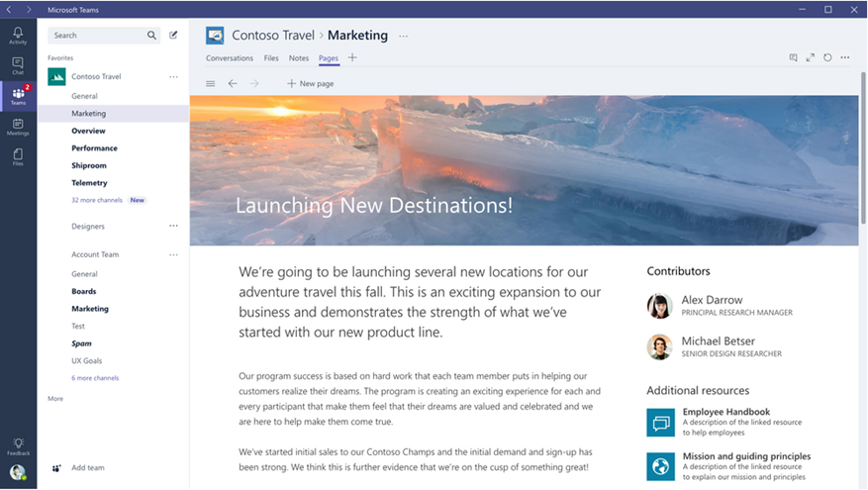Open the UX Goals channel
Image resolution: width=868 pixels, height=490 pixels.
(86, 361)
